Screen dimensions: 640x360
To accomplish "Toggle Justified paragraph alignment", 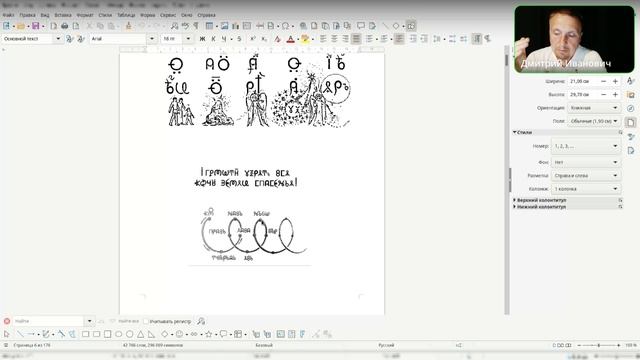I will click(356, 39).
